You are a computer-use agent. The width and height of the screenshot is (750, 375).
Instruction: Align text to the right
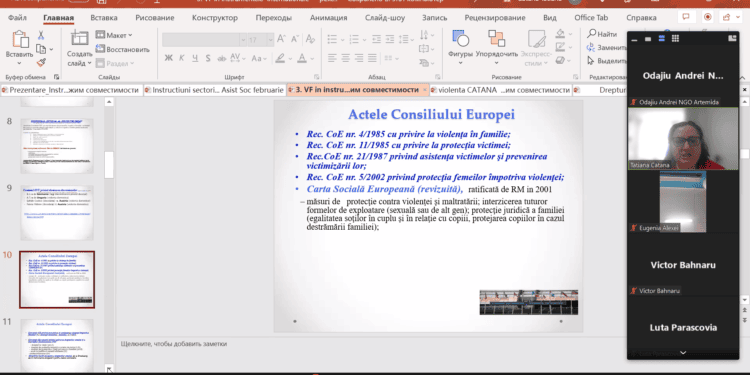tap(359, 58)
